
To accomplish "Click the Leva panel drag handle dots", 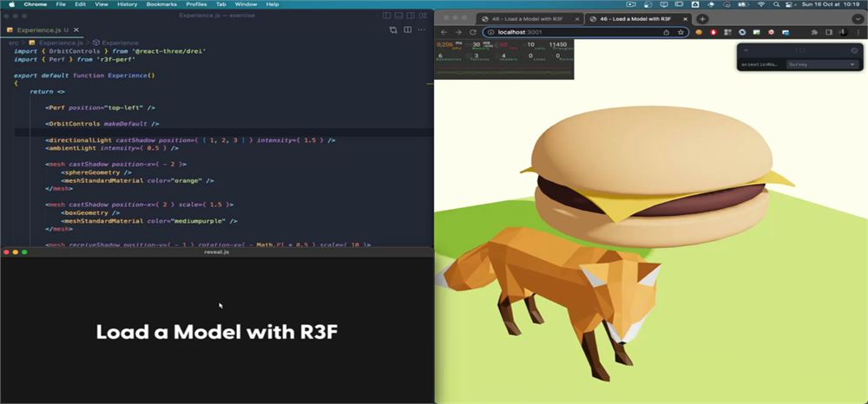I will click(x=800, y=50).
